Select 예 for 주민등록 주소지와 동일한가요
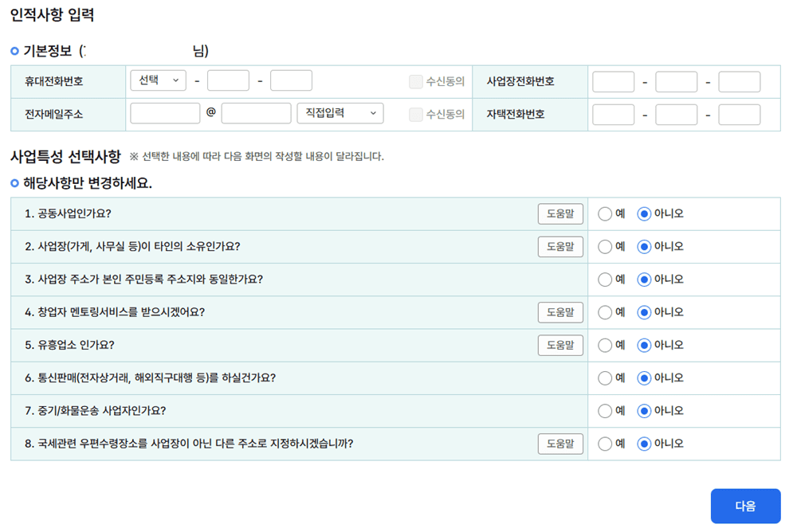797x532 pixels. click(x=605, y=280)
